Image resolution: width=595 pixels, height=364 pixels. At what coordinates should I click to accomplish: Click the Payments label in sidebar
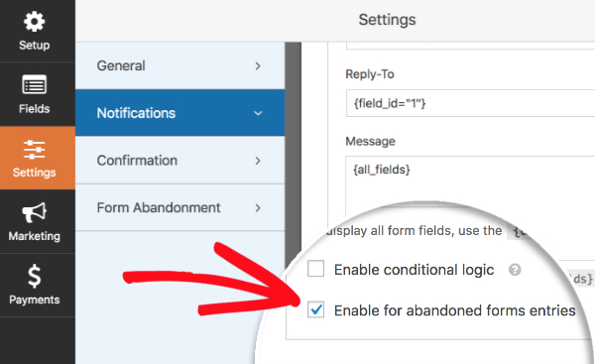pos(34,300)
